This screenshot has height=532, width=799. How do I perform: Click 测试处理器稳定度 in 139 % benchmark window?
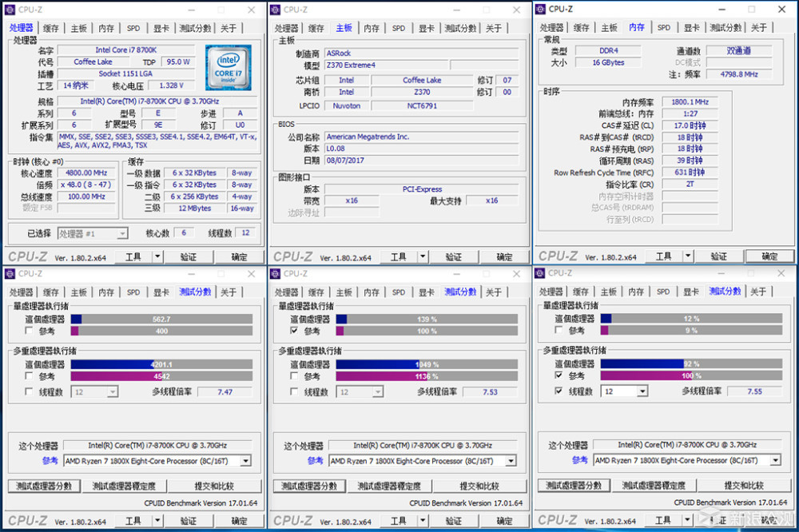click(x=389, y=486)
